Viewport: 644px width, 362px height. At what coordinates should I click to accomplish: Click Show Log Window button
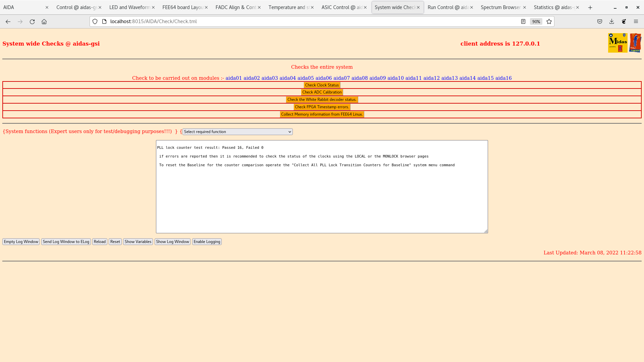click(x=172, y=242)
